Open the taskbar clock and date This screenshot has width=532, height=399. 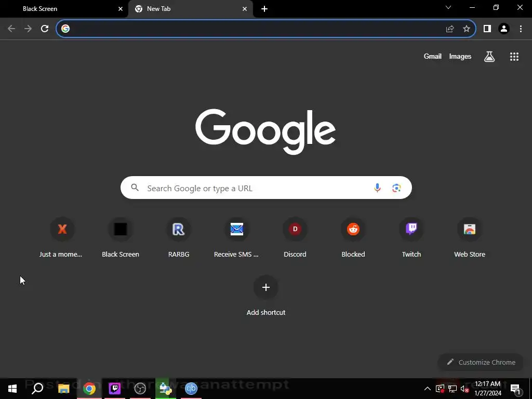(x=487, y=389)
